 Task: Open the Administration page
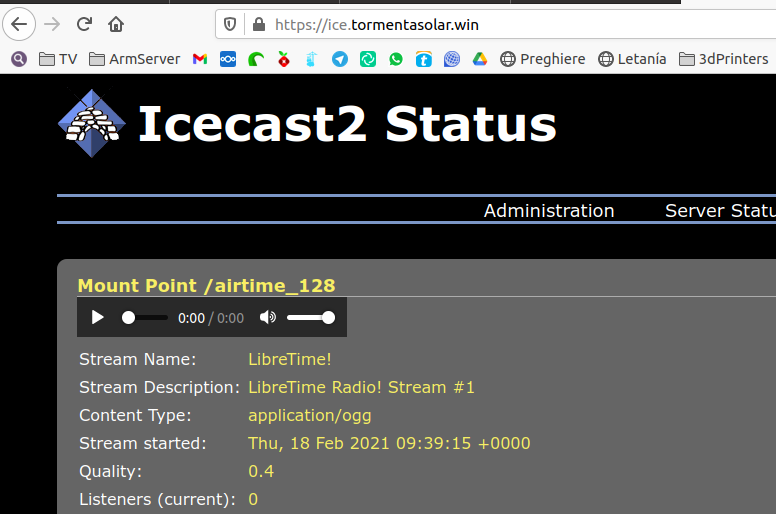tap(549, 211)
